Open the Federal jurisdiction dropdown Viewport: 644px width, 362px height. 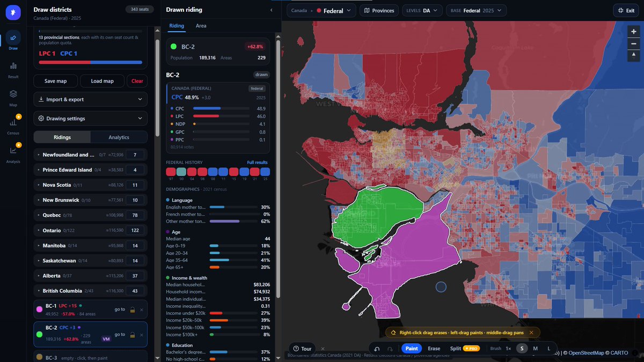tap(333, 10)
